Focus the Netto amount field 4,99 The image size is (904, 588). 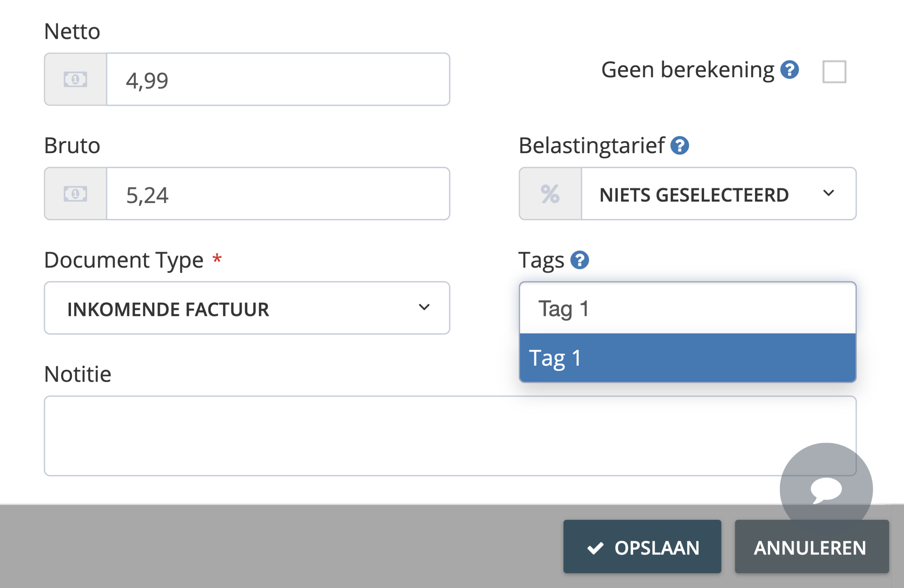(278, 79)
